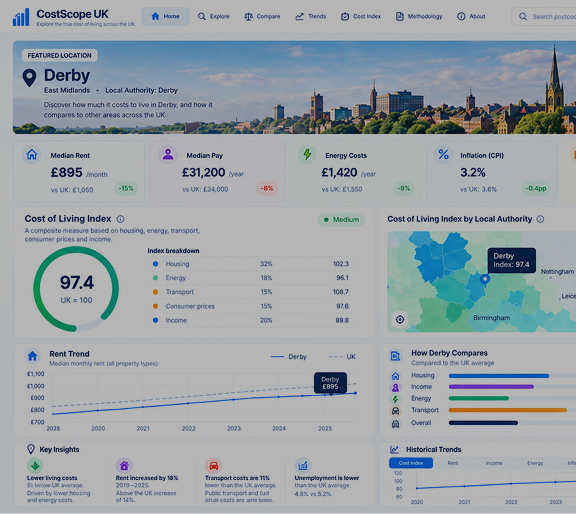Toggle the Derby series in Rent Trend legend

pos(288,356)
